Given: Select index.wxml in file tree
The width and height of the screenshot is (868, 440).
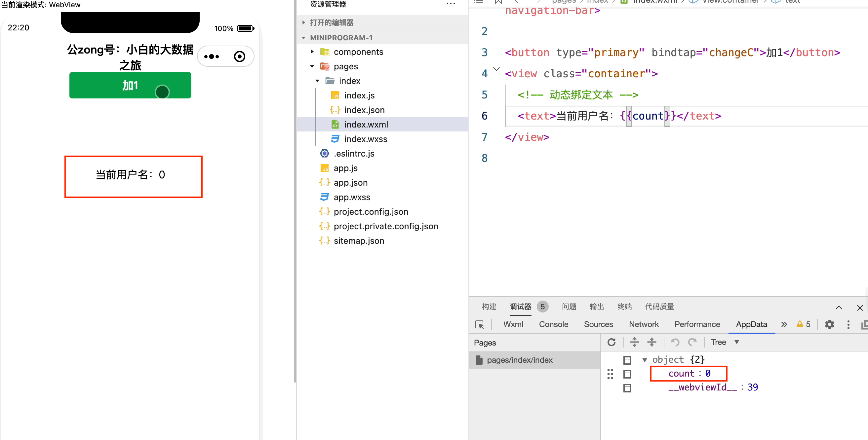Looking at the screenshot, I should pyautogui.click(x=382, y=125).
